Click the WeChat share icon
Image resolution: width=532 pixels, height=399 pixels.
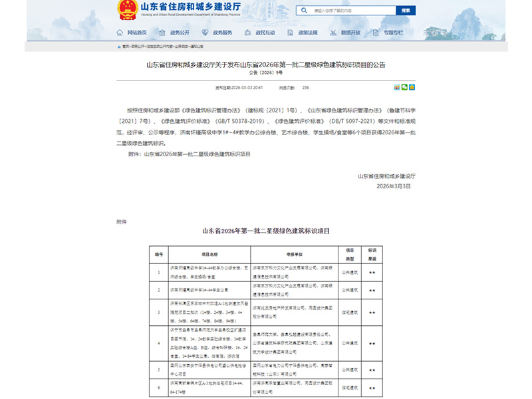click(x=405, y=87)
